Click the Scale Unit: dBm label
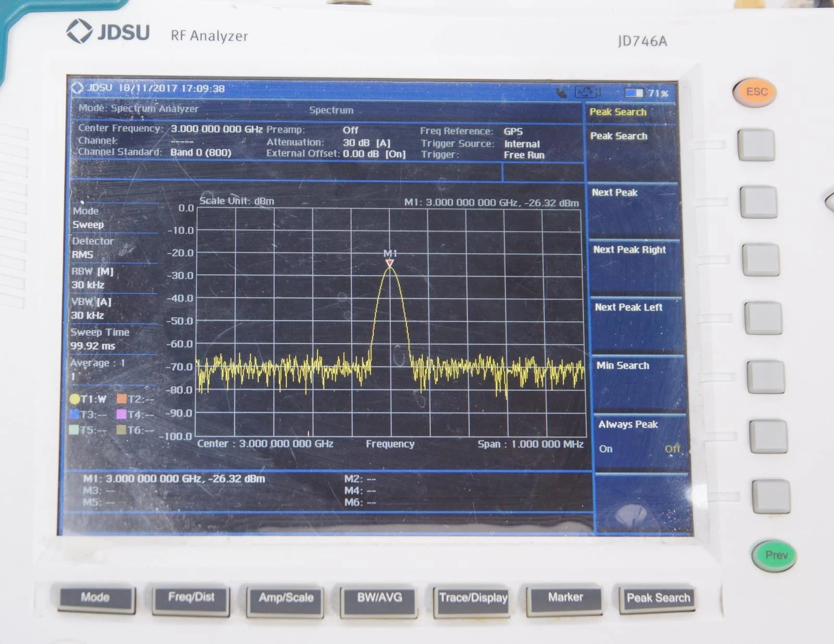The width and height of the screenshot is (834, 644). pyautogui.click(x=237, y=201)
